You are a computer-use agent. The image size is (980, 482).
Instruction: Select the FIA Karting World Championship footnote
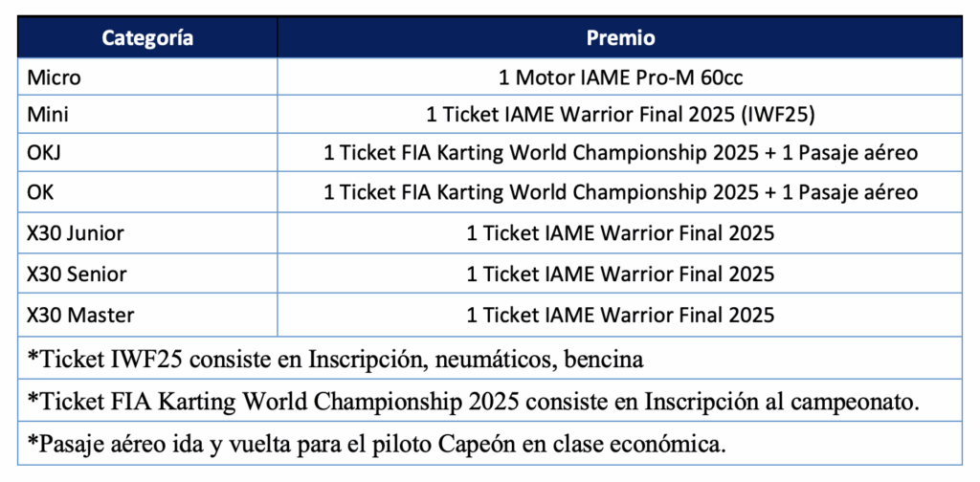click(x=474, y=403)
